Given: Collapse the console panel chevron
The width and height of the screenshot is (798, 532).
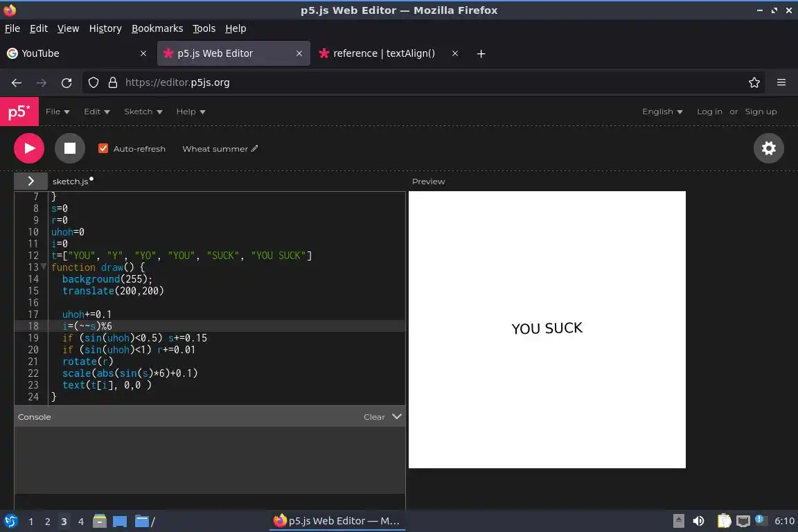Looking at the screenshot, I should point(397,416).
